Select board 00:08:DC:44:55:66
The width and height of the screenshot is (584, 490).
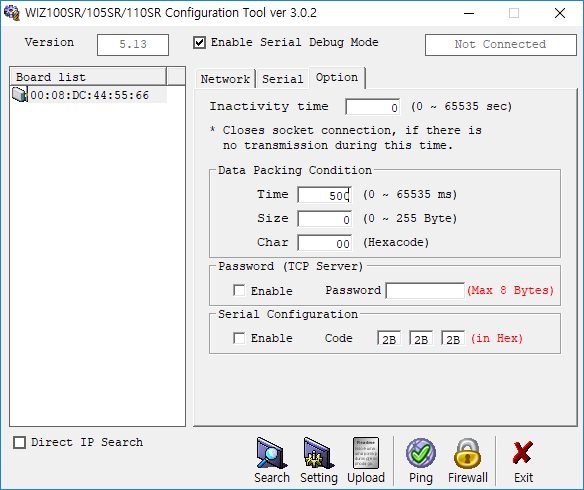coord(89,95)
